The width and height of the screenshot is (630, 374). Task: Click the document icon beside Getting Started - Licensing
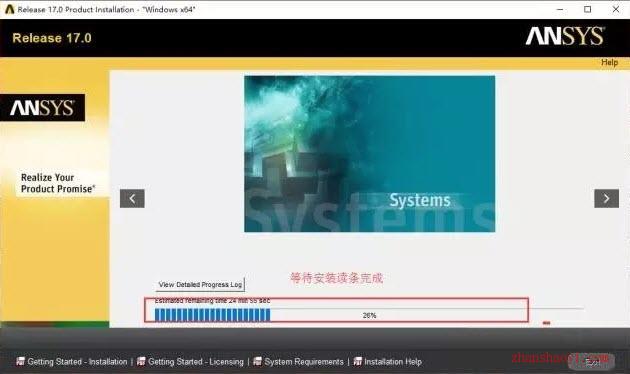point(141,362)
